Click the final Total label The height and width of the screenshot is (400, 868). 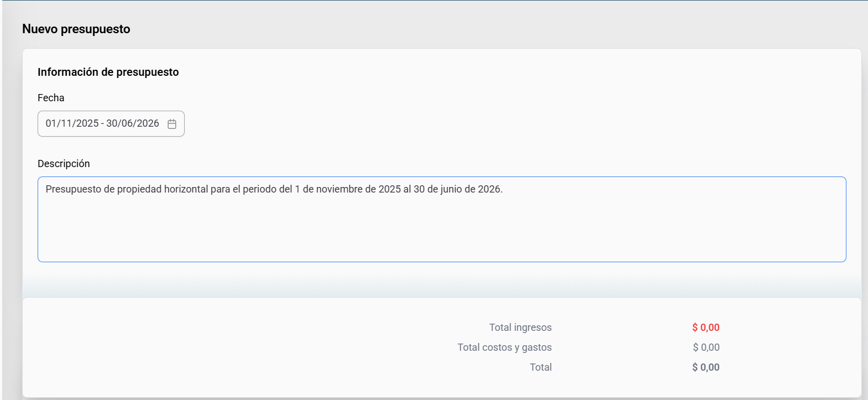click(x=541, y=367)
